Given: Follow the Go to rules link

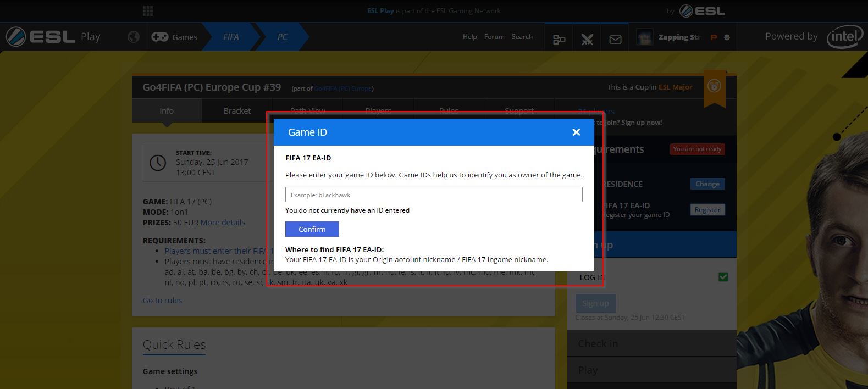Looking at the screenshot, I should [x=162, y=301].
